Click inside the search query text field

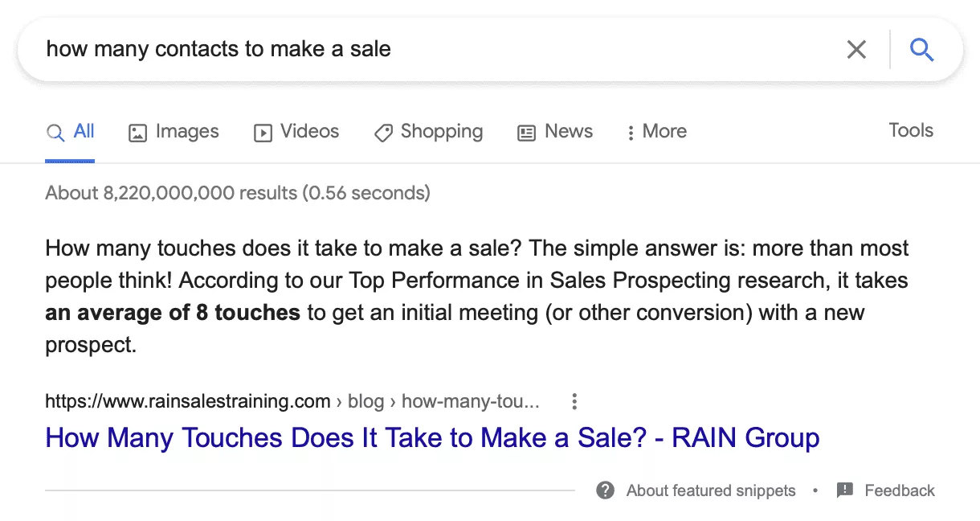point(434,50)
